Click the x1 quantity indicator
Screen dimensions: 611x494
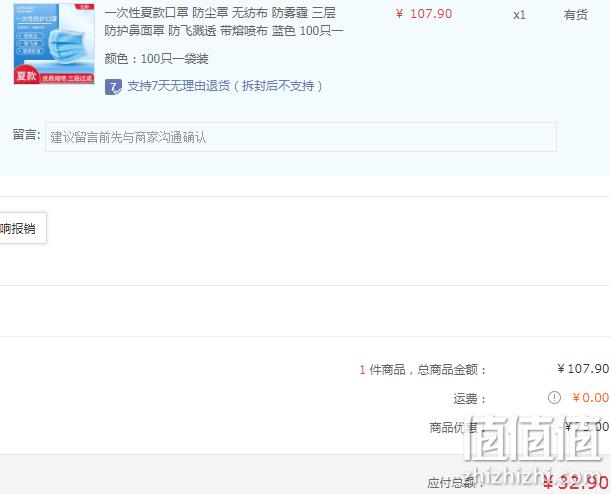point(519,15)
